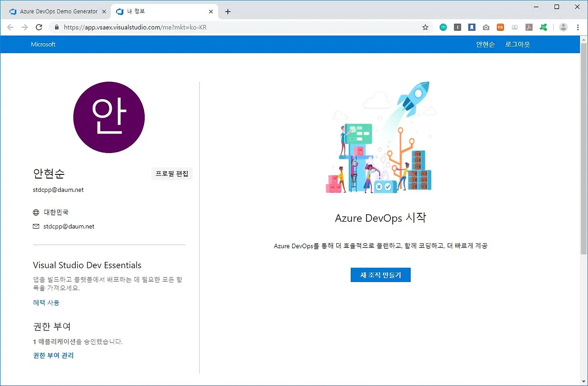
Task: Switch to the Azure DevOps Demo Generator tab
Action: [x=57, y=11]
